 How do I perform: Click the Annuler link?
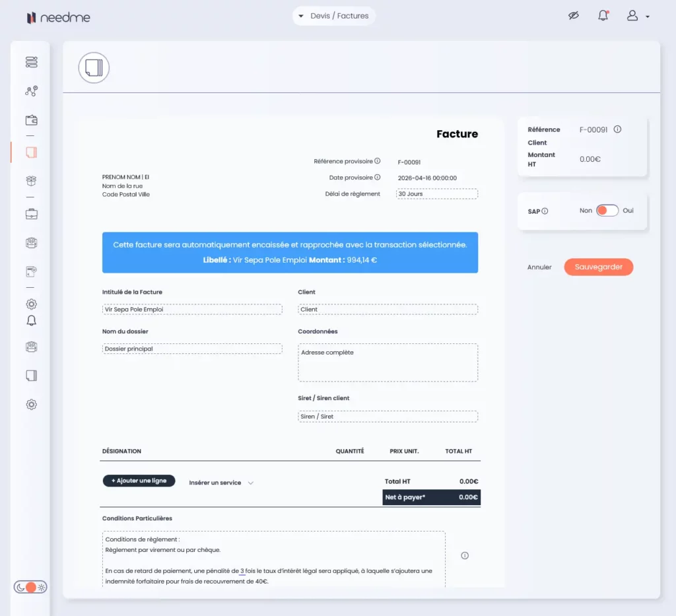[539, 267]
